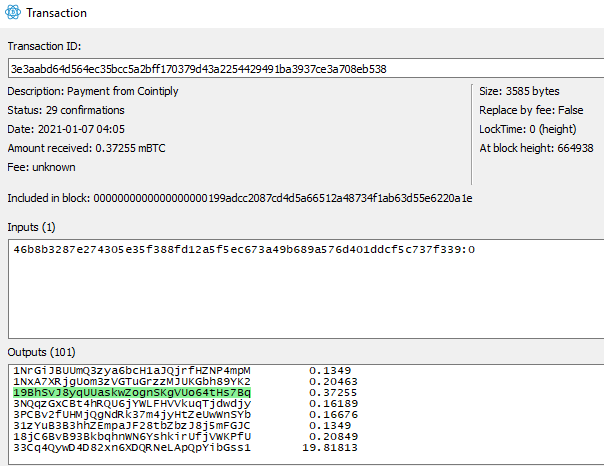This screenshot has width=604, height=466.
Task: Click the output amount 0.16189
Action: [x=333, y=404]
